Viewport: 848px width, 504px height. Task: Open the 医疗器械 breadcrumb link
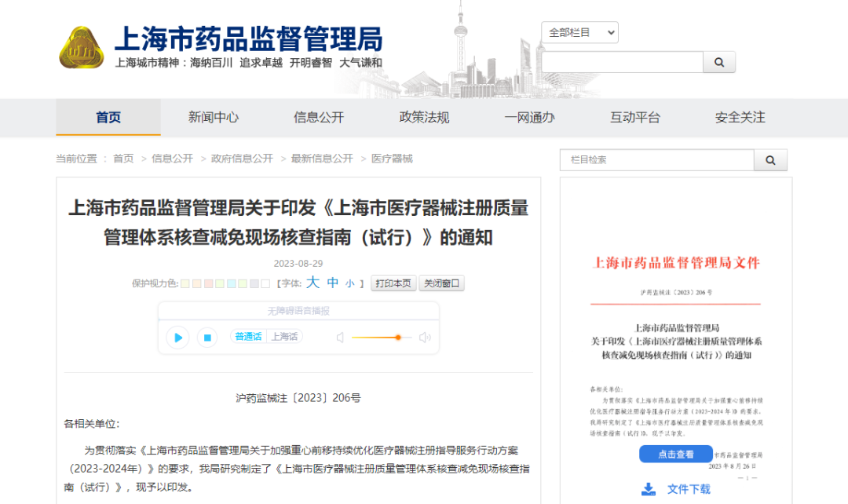click(x=391, y=159)
